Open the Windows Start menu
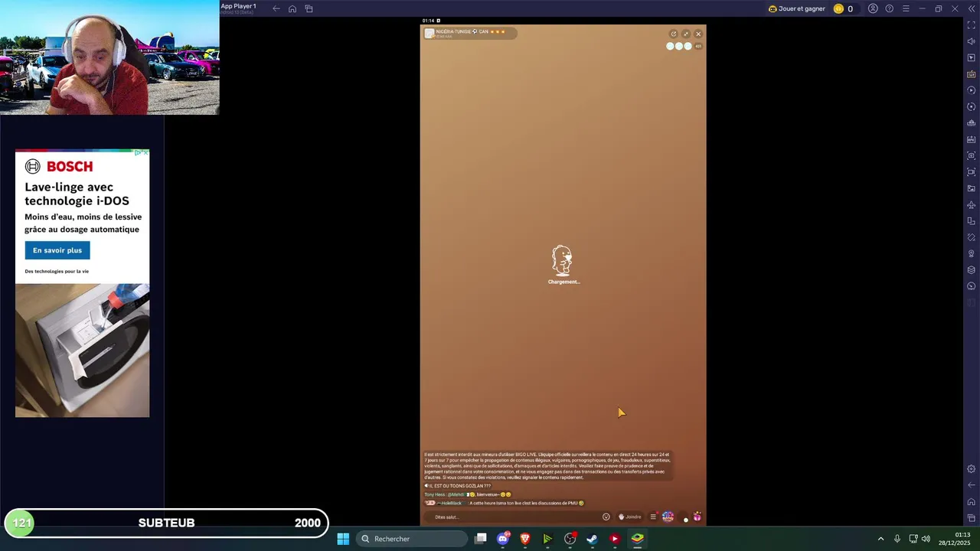 coord(343,539)
